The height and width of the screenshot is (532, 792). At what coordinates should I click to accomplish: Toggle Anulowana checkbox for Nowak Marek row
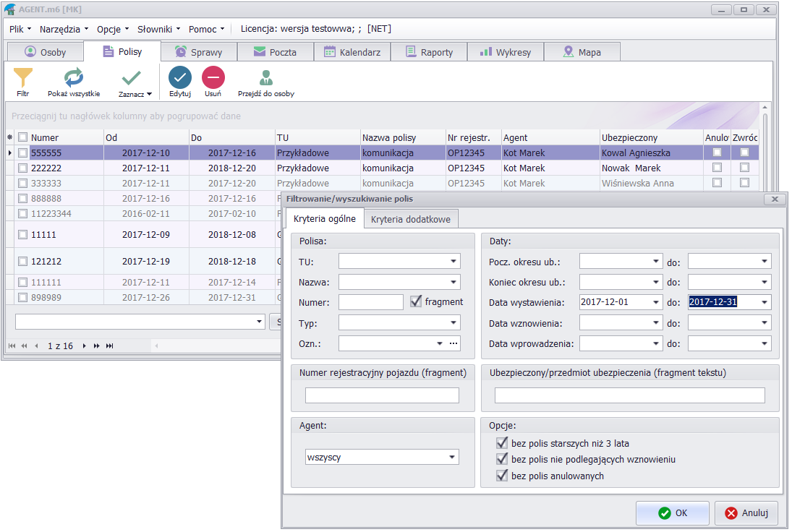[x=717, y=168]
